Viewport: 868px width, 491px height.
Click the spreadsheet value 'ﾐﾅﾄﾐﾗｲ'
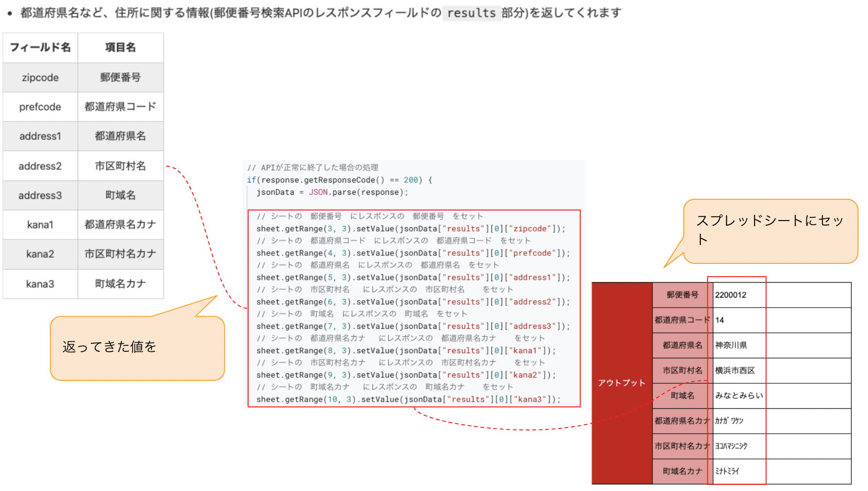(x=727, y=471)
